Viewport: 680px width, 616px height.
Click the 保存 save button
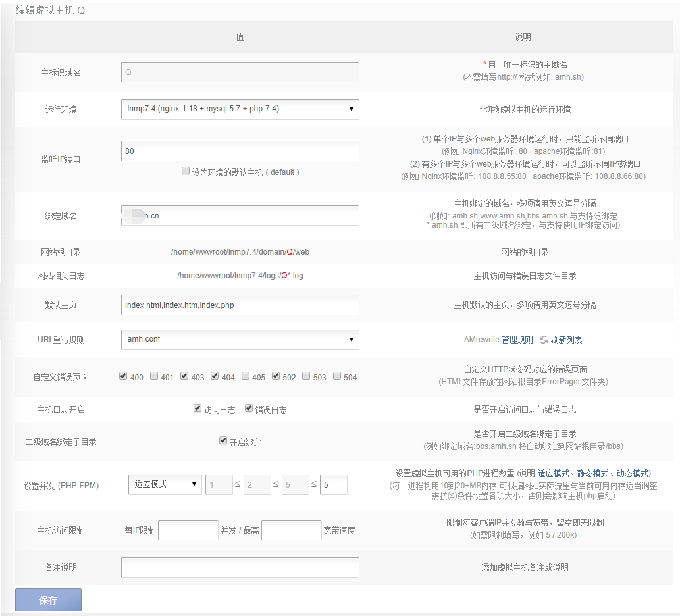(x=48, y=600)
